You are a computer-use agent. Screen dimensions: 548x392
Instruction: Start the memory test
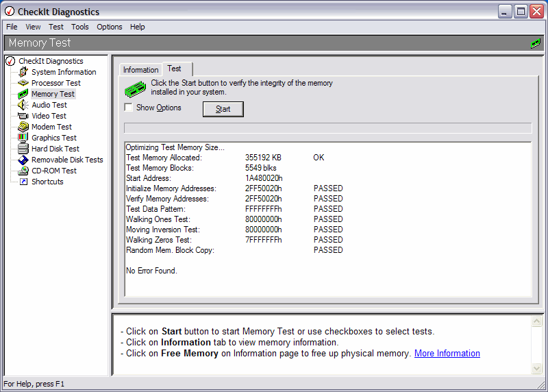click(x=223, y=109)
